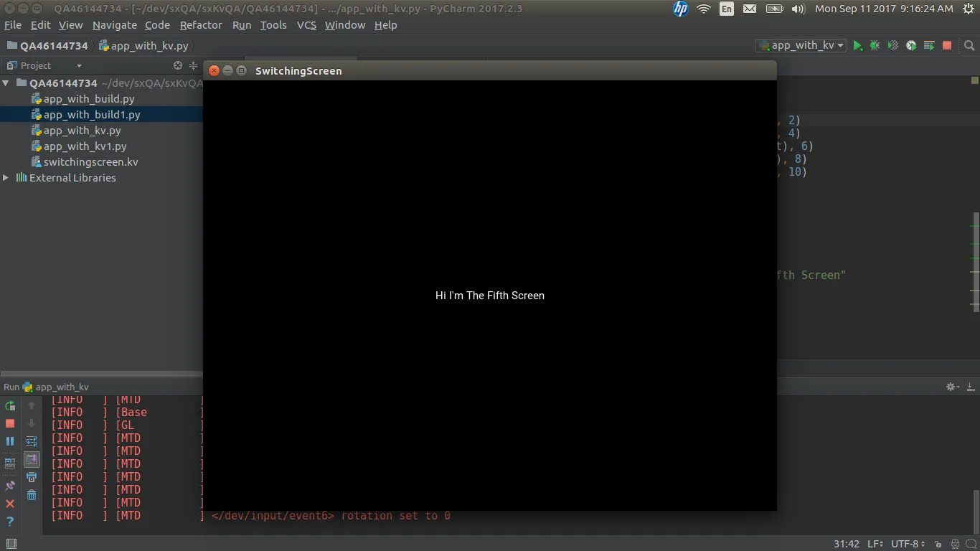Image resolution: width=980 pixels, height=551 pixels.
Task: Open the Tools menu
Action: tap(273, 25)
